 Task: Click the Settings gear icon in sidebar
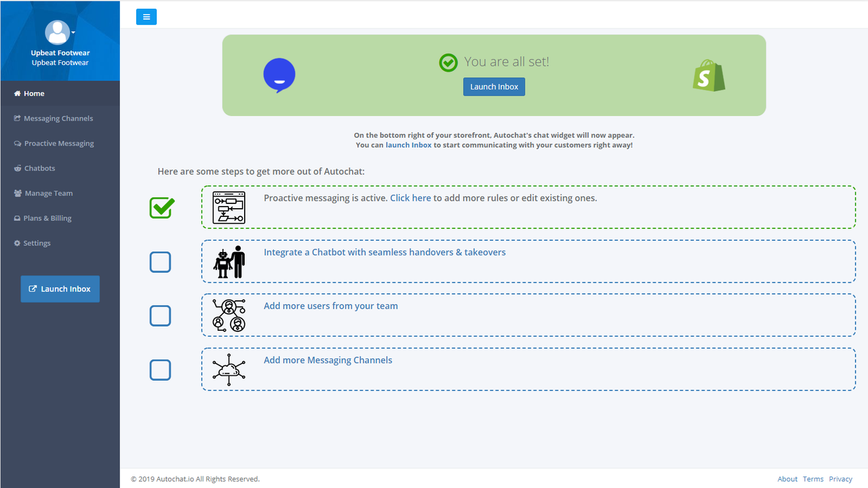pyautogui.click(x=17, y=243)
